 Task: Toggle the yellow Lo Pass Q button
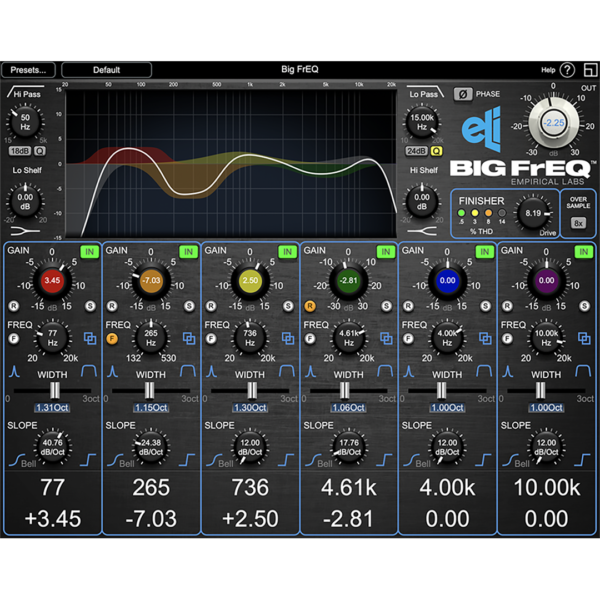coord(436,151)
